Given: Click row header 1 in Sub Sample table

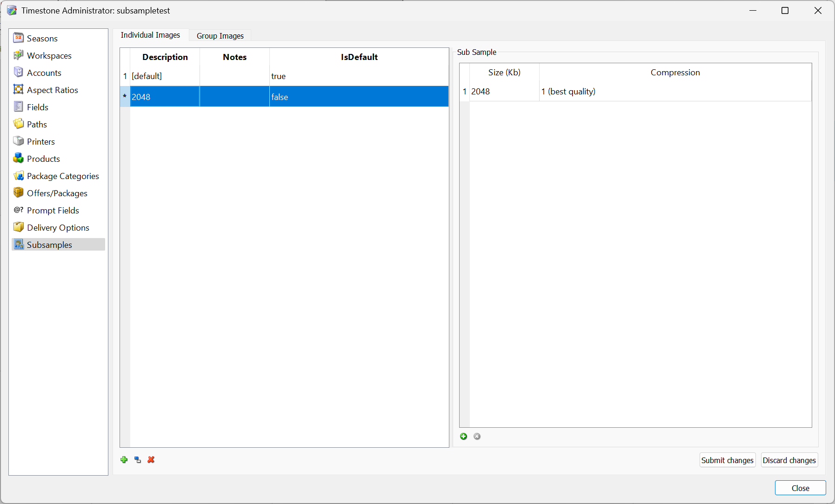Looking at the screenshot, I should click(x=464, y=92).
